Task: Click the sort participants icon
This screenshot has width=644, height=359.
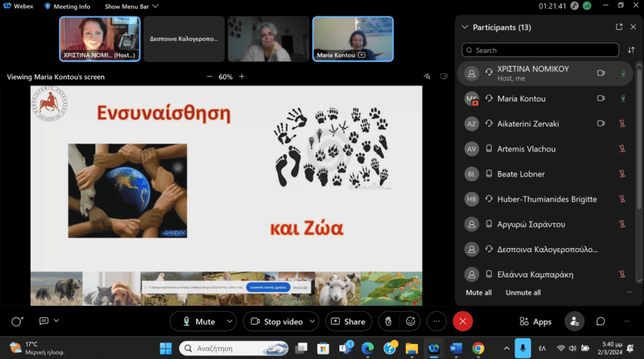Action: [631, 50]
